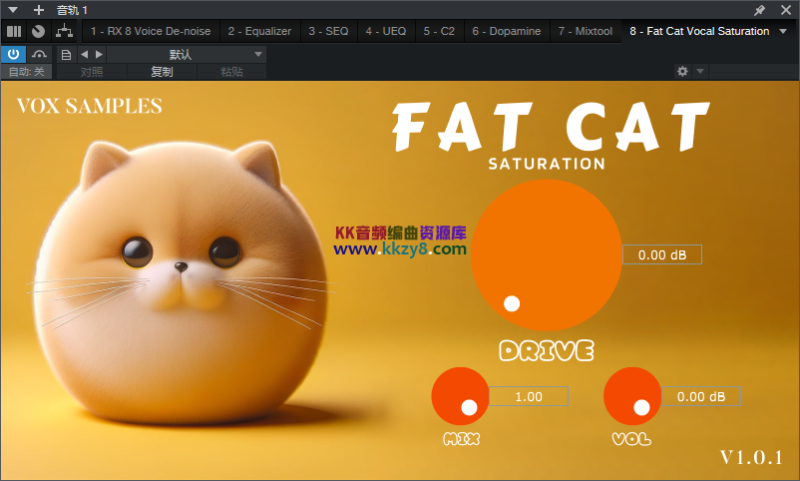Click the DRIVE value field 0.00 dB
Viewport: 800px width, 481px height.
pyautogui.click(x=662, y=255)
